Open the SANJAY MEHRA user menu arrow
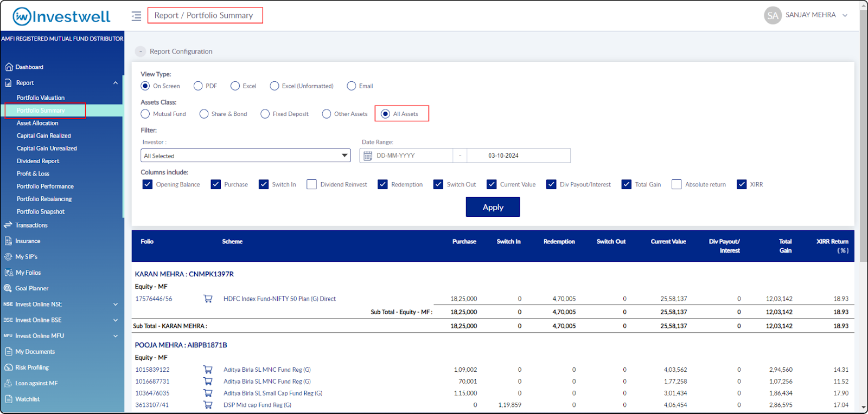Image resolution: width=868 pixels, height=414 pixels. 845,15
